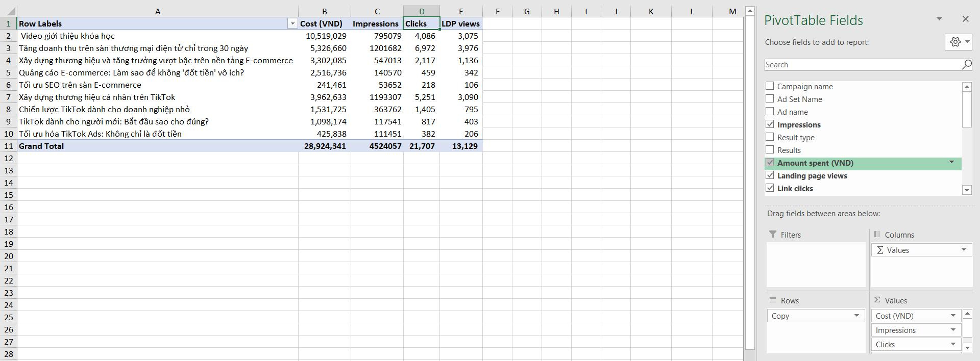
Task: Check the Result type field
Action: [770, 137]
